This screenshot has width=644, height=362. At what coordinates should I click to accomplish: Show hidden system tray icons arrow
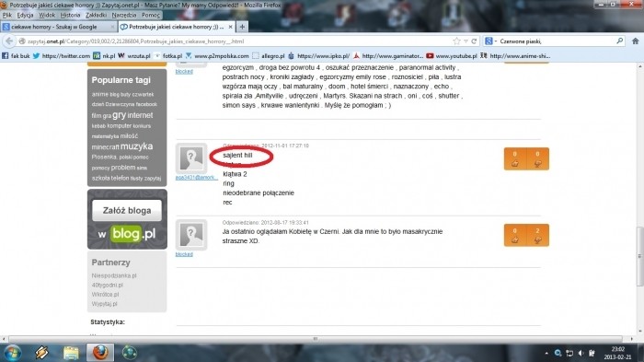click(546, 353)
